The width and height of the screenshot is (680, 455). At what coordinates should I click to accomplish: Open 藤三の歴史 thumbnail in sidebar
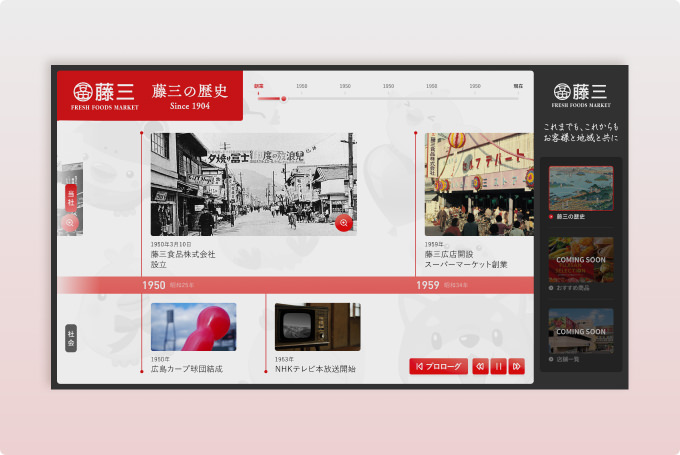coord(581,188)
